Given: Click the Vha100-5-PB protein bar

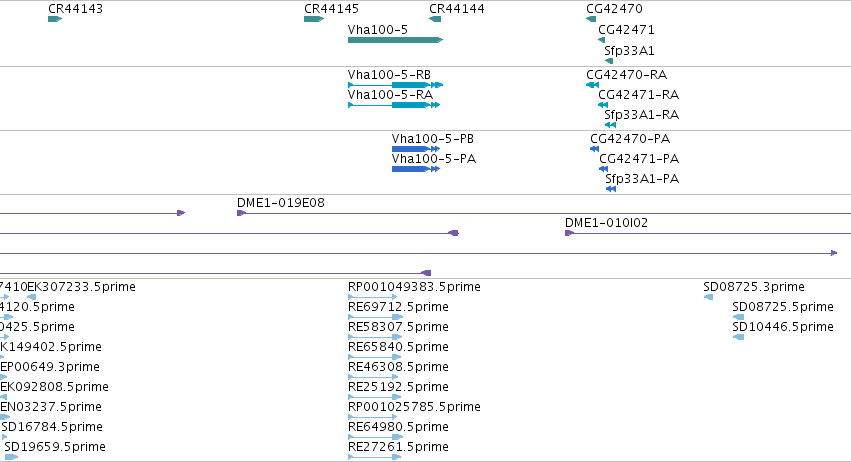Looking at the screenshot, I should [x=416, y=149].
